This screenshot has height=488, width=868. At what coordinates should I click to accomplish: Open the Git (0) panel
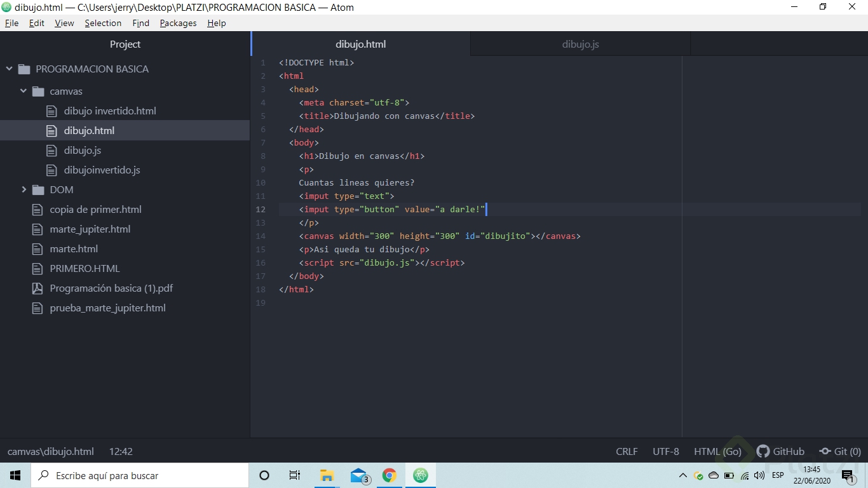coord(839,451)
